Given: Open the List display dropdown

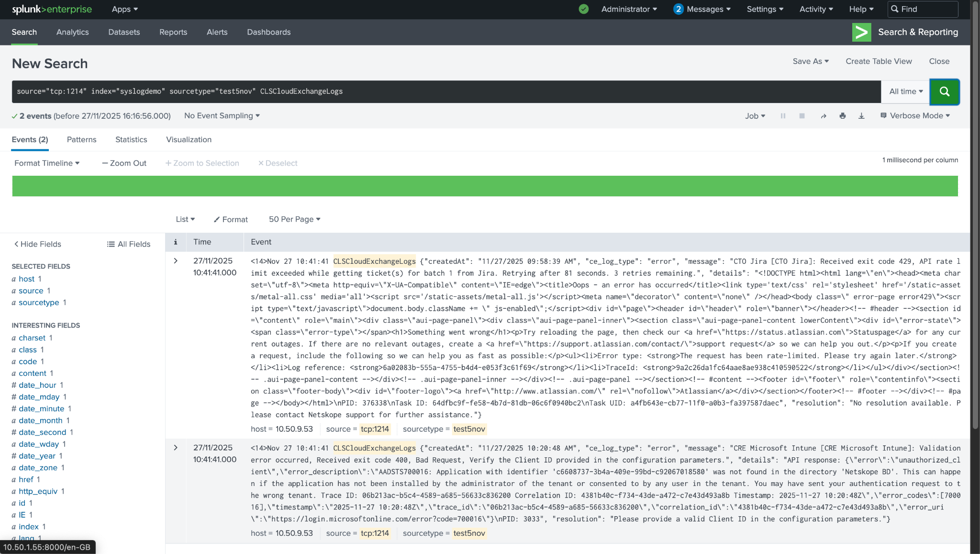Looking at the screenshot, I should [x=185, y=219].
